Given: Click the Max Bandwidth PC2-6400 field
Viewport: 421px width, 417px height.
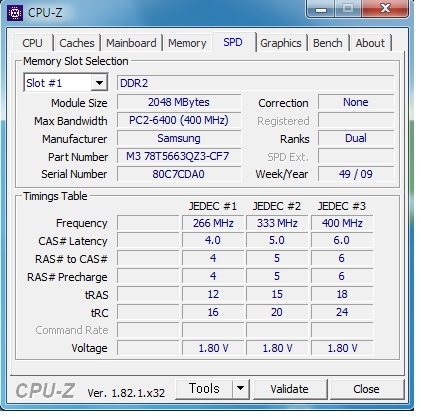Looking at the screenshot, I should click(x=179, y=120).
